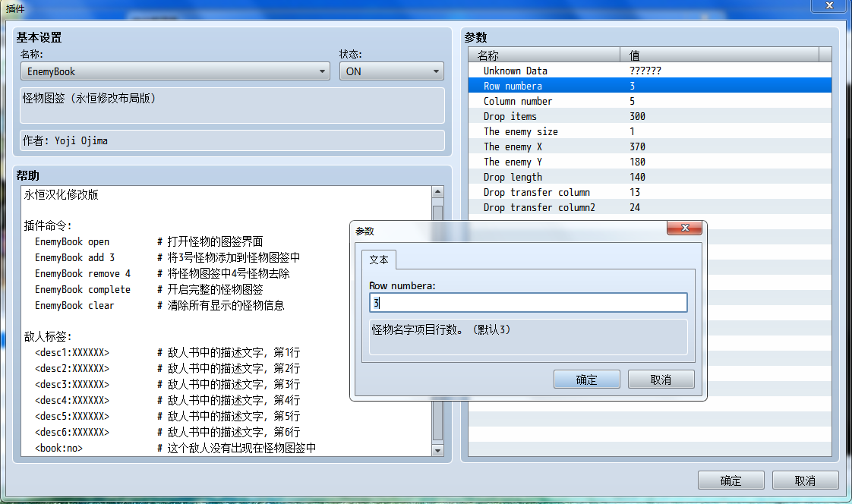Select the Drop transfer column2 parameter row
The width and height of the screenshot is (852, 504).
pos(650,207)
